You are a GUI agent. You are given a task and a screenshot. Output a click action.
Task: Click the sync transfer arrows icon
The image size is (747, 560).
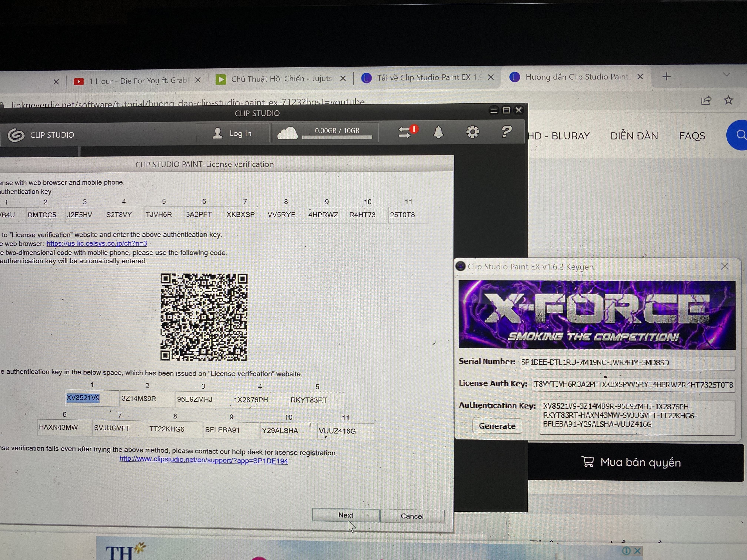[x=405, y=132]
